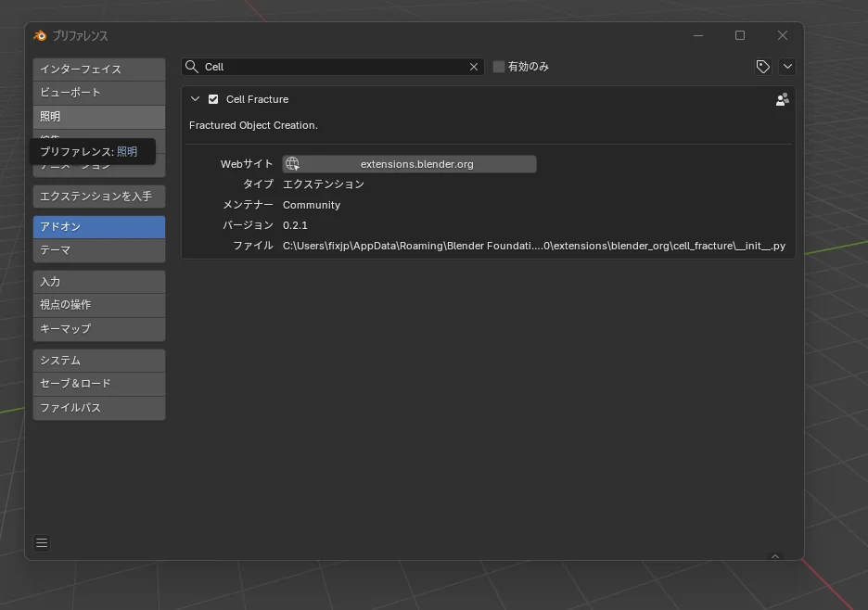Screen dimensions: 868x610
Task: Click the community maintainer icon
Action: click(782, 99)
